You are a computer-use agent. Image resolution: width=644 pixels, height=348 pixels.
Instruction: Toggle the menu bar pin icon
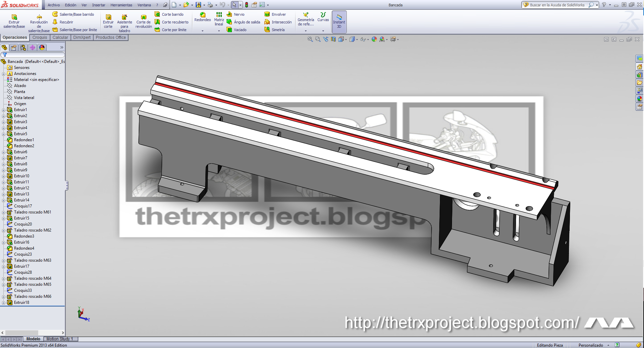[165, 5]
